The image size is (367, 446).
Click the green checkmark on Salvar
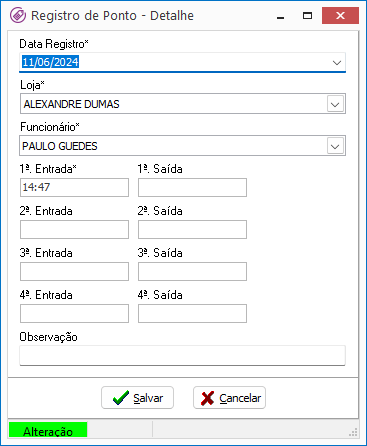point(121,398)
